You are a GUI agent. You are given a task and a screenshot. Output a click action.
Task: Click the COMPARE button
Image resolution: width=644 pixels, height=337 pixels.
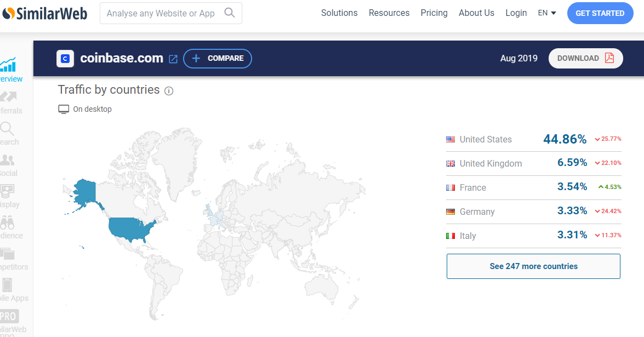click(x=217, y=58)
